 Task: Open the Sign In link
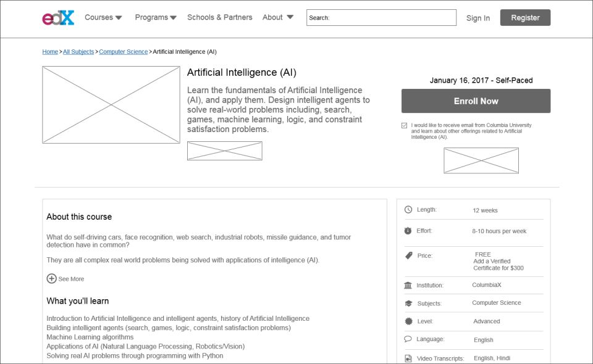pyautogui.click(x=478, y=18)
